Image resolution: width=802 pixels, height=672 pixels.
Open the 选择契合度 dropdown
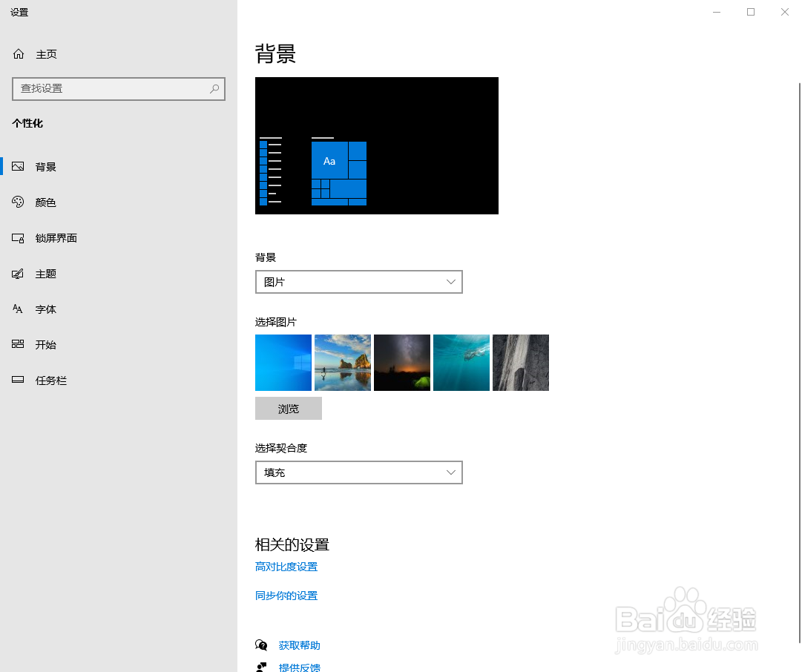tap(359, 472)
